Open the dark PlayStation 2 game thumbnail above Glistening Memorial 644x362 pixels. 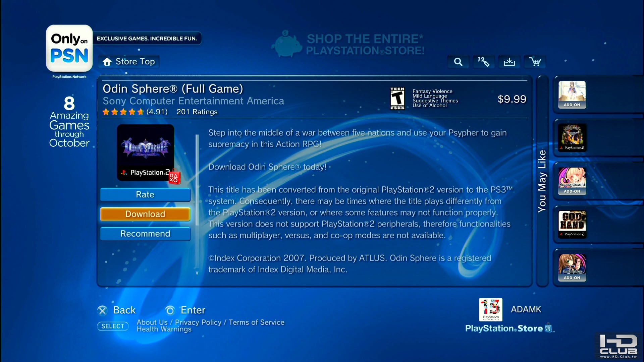(572, 138)
